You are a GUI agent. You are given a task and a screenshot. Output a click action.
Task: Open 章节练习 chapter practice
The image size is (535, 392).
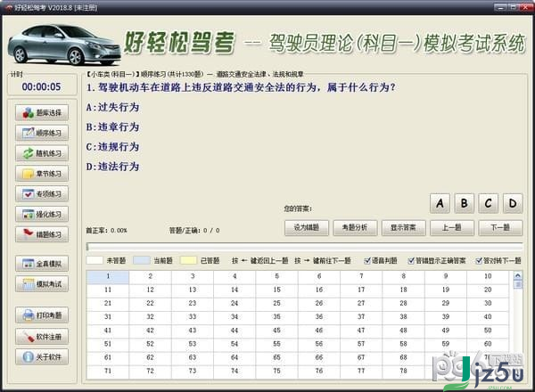[x=42, y=174]
